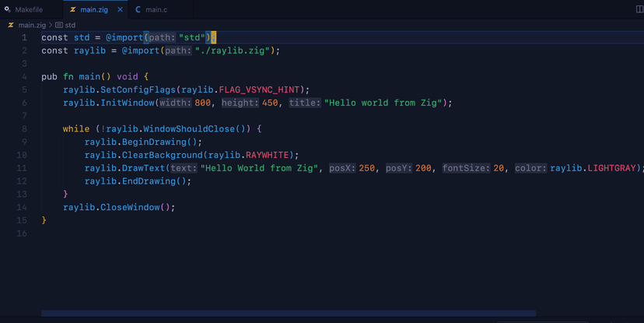
Task: Click line number 8 in the gutter
Action: (x=24, y=128)
